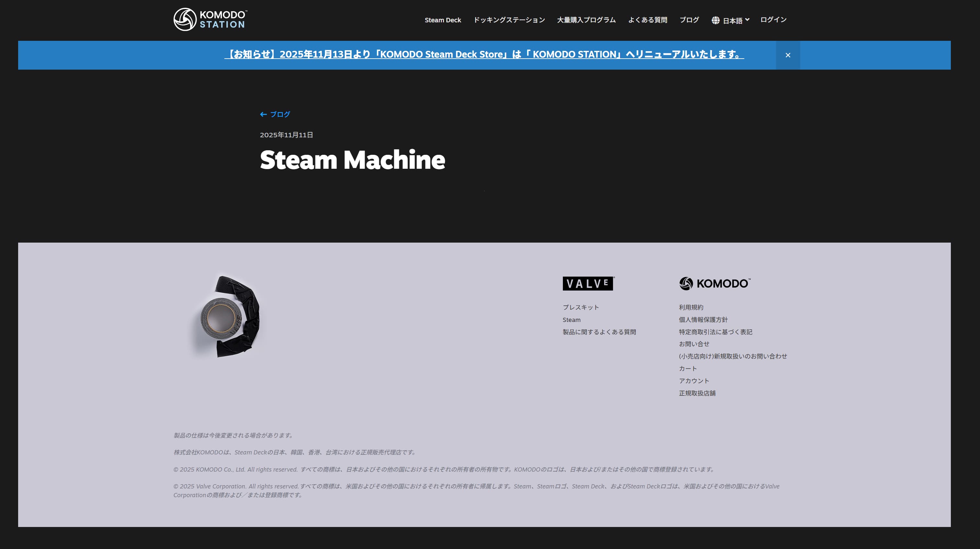Click the ログイン link
Screen dimensions: 980x549
click(x=773, y=19)
